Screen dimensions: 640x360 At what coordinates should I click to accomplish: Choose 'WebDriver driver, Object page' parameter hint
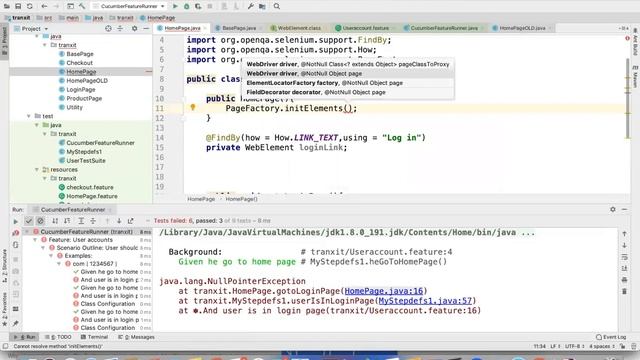click(x=348, y=73)
